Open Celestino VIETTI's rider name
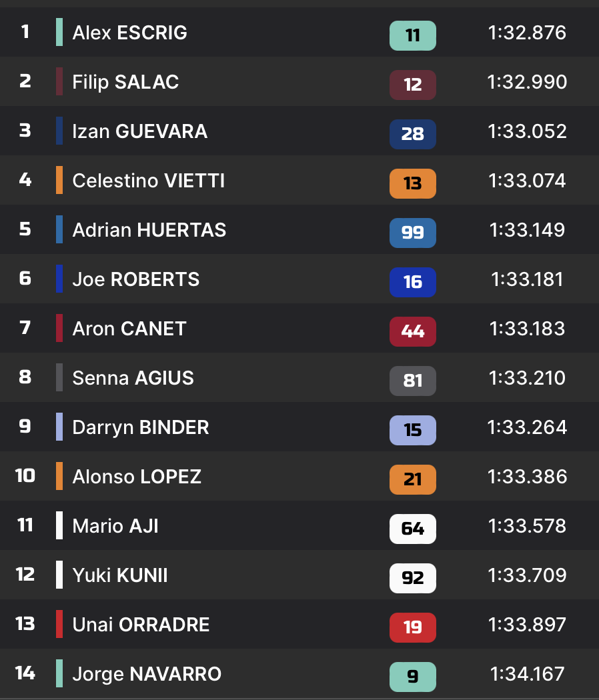 pos(148,181)
